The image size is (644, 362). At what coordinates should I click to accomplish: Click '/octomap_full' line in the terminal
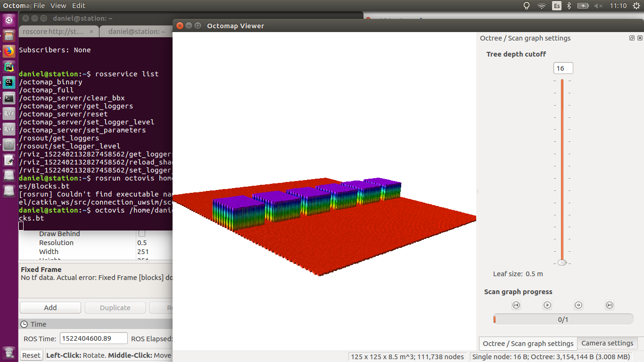[46, 90]
